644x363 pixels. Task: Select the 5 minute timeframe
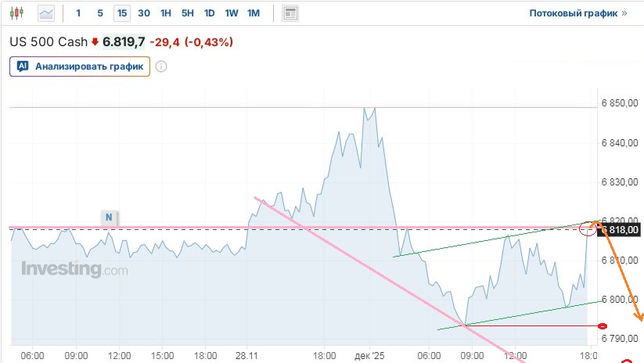click(100, 13)
